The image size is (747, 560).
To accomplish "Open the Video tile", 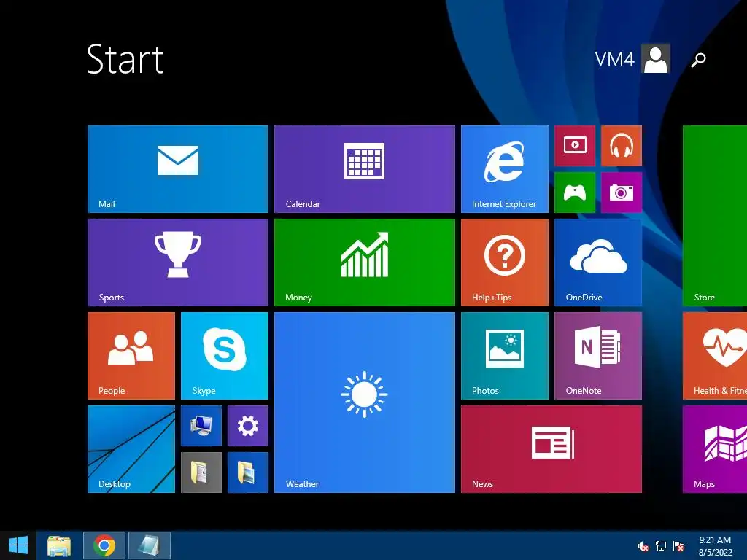I will [x=575, y=146].
